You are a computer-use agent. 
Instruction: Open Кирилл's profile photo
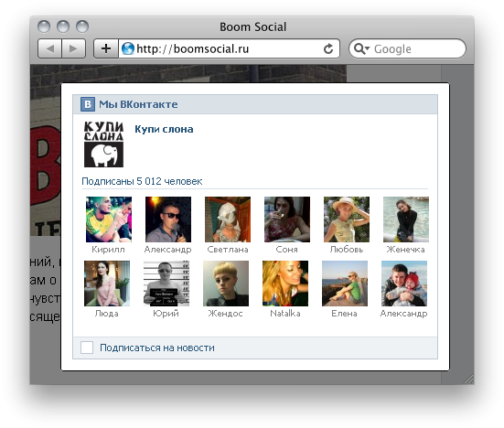(x=109, y=219)
